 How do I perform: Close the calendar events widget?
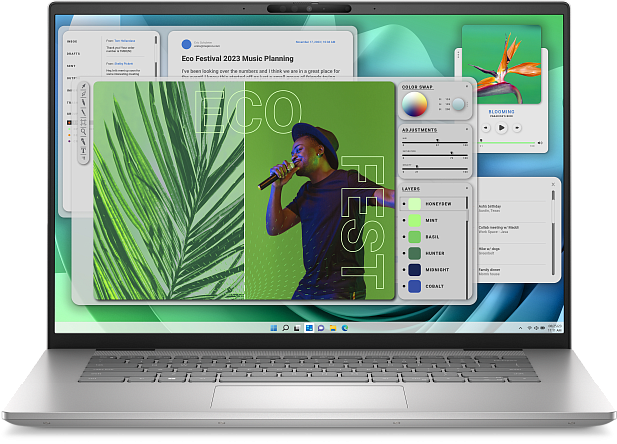[553, 184]
